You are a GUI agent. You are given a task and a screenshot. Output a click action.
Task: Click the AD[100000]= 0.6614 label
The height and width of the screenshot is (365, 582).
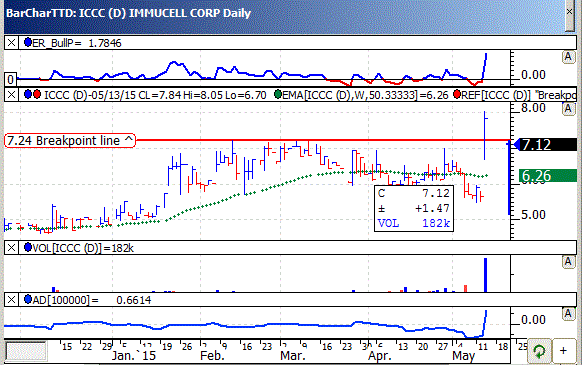(x=92, y=300)
